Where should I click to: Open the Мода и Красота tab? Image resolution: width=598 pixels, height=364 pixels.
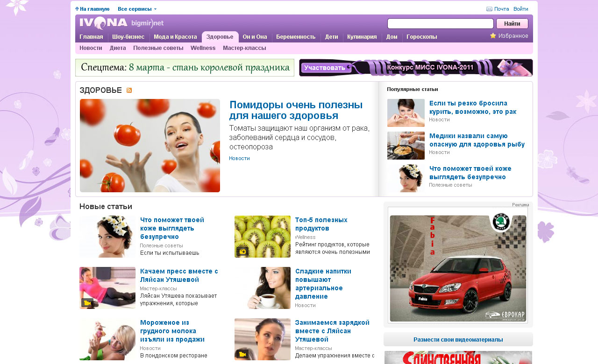coord(175,37)
